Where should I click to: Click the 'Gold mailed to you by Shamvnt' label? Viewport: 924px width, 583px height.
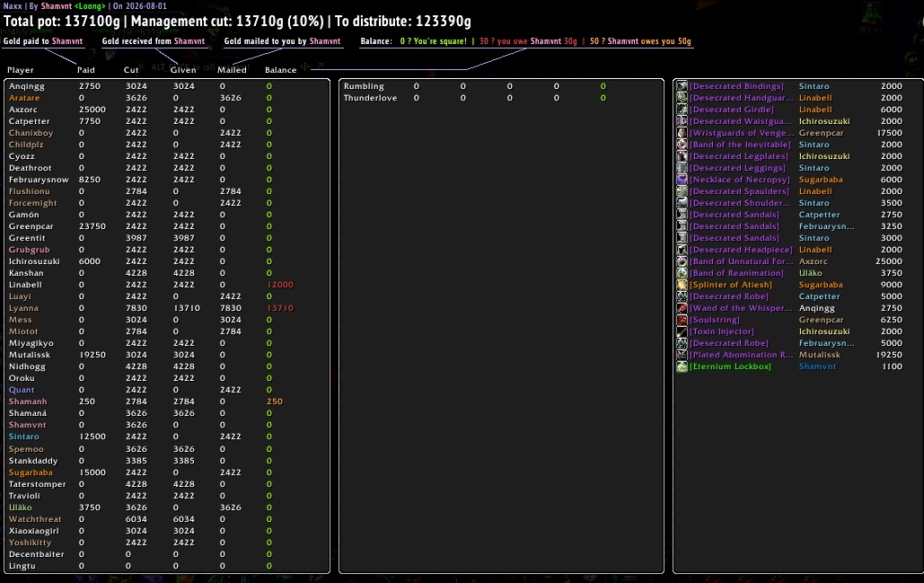point(282,41)
